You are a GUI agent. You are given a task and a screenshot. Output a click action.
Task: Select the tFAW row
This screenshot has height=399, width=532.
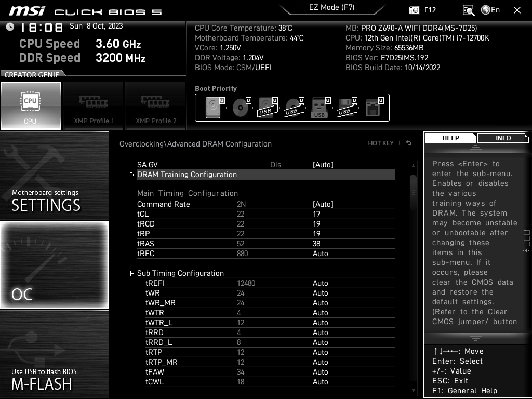270,371
